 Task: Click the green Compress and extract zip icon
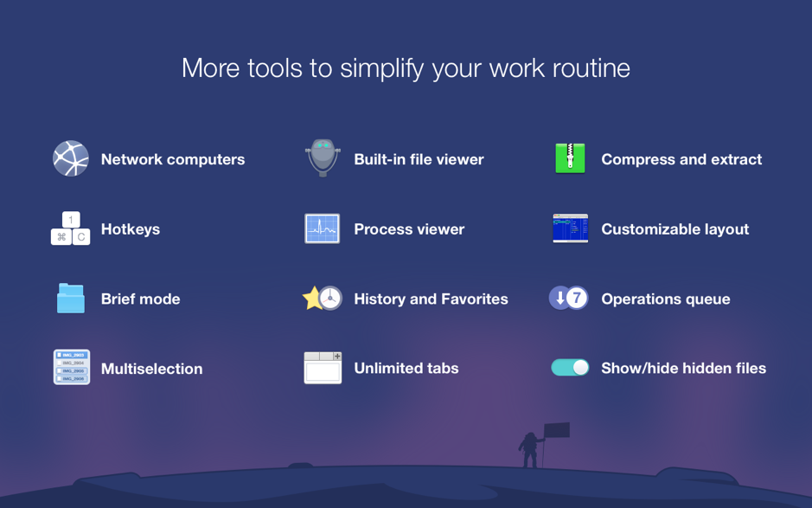570,158
